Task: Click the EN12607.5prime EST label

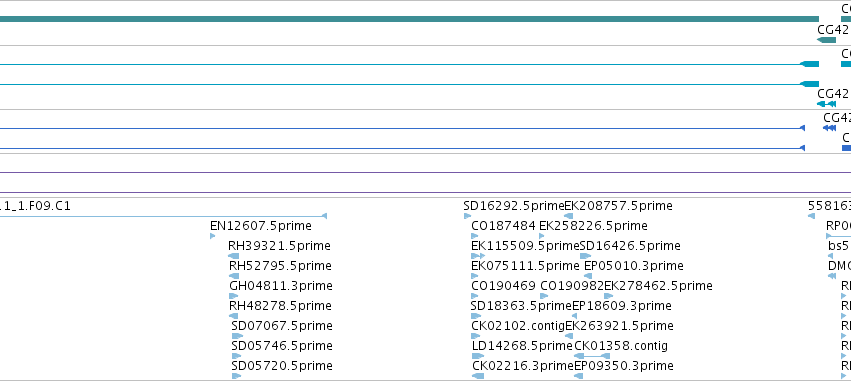Action: 261,226
